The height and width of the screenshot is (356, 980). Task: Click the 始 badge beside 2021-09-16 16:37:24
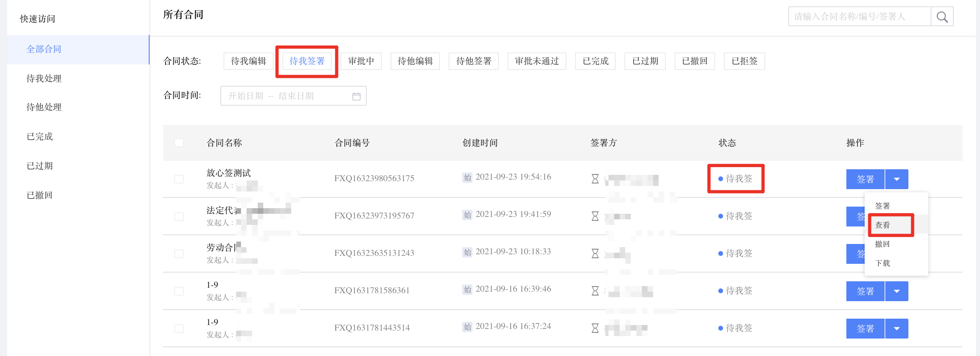point(467,327)
